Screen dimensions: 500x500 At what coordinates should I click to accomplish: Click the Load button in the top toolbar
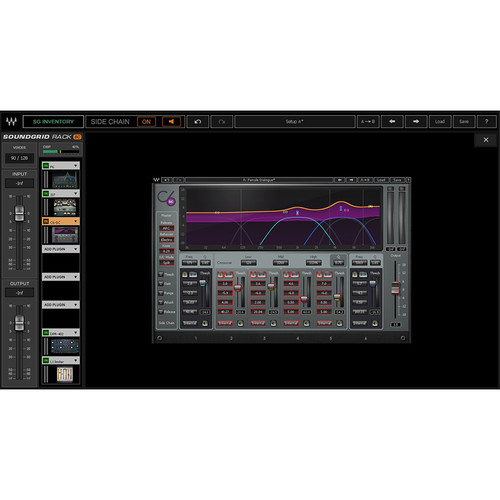pyautogui.click(x=440, y=122)
